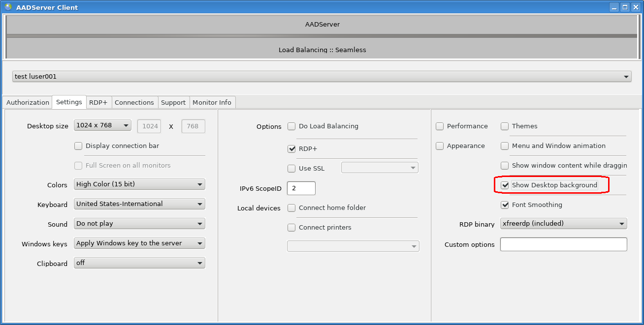This screenshot has width=644, height=325.
Task: Uncheck the RDP+ option checkbox
Action: (x=291, y=149)
